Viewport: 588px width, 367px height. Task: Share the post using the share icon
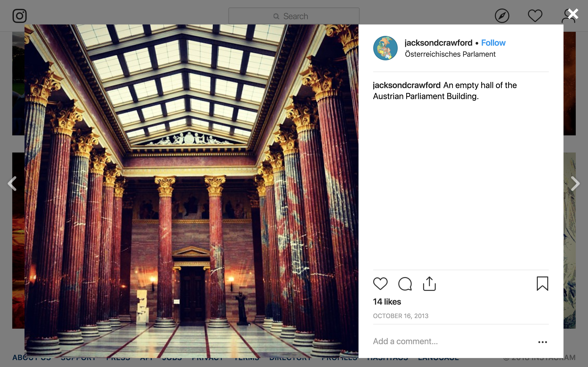[x=429, y=283]
